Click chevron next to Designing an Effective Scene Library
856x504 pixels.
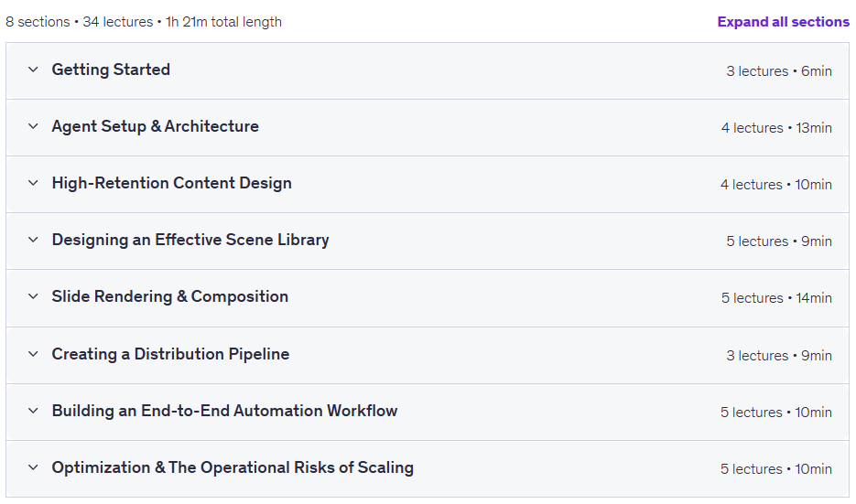pyautogui.click(x=33, y=240)
